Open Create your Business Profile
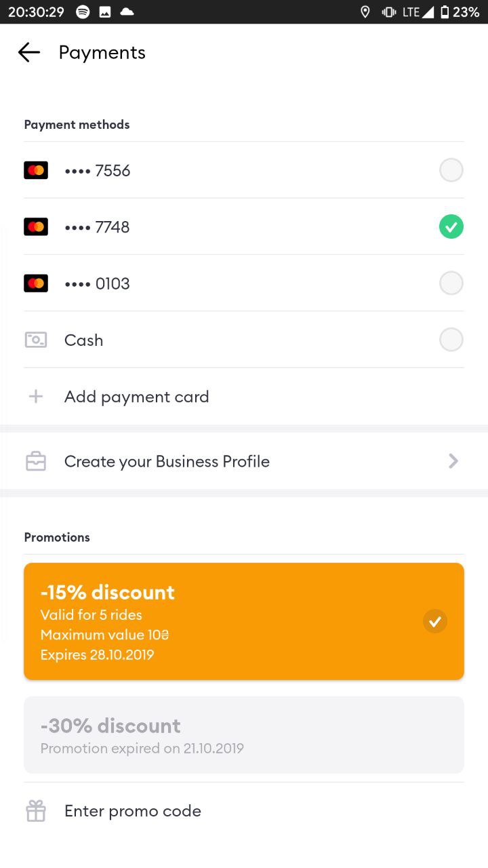Image resolution: width=488 pixels, height=868 pixels. click(x=167, y=462)
